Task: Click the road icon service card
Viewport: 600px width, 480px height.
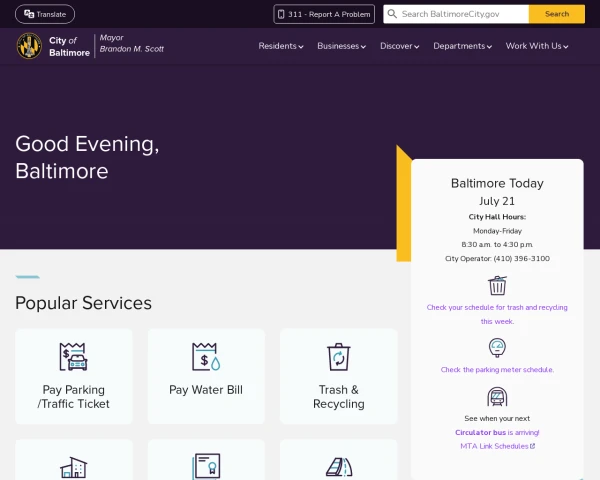Action: [339, 467]
